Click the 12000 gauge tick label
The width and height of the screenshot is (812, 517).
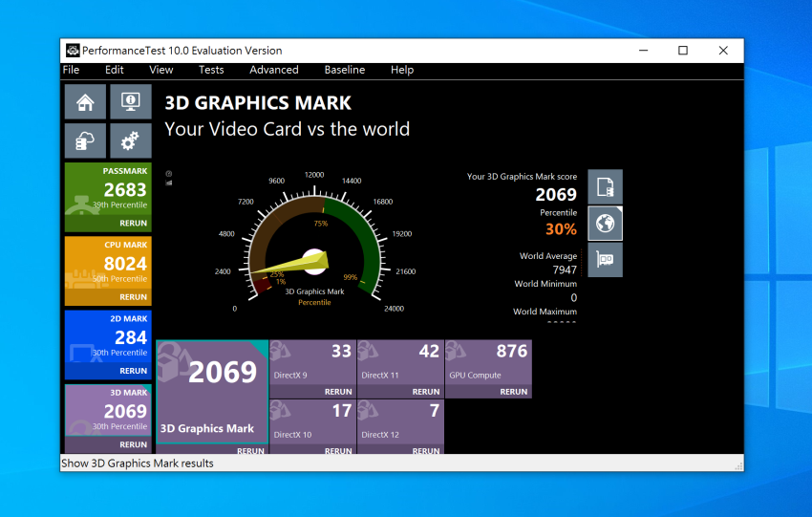tap(314, 175)
